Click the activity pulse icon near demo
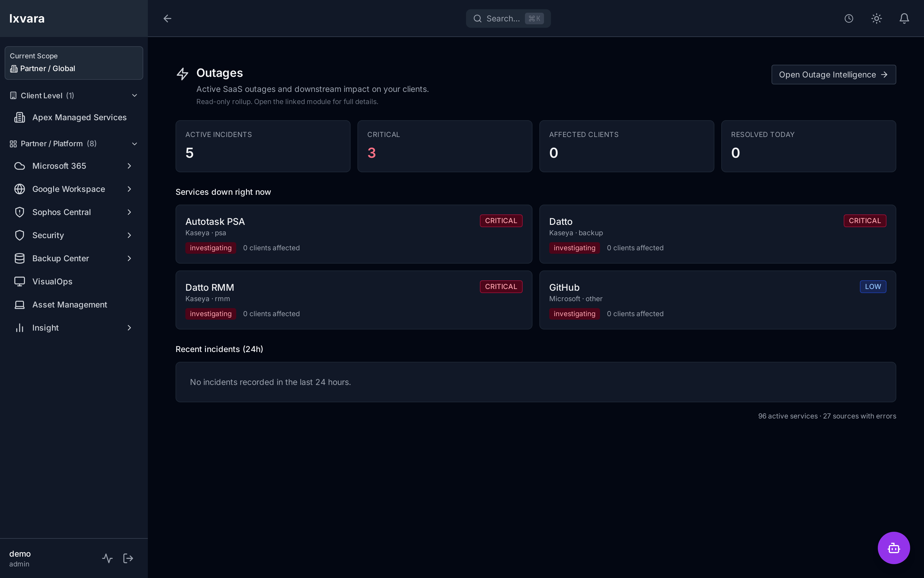 pyautogui.click(x=107, y=558)
